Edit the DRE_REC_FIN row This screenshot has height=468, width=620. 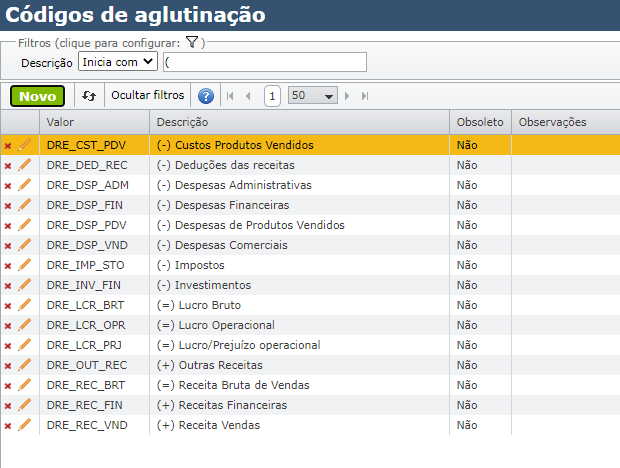pos(25,405)
